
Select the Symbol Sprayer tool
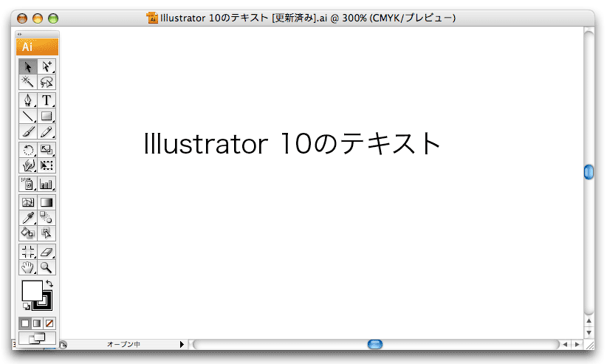pos(28,184)
